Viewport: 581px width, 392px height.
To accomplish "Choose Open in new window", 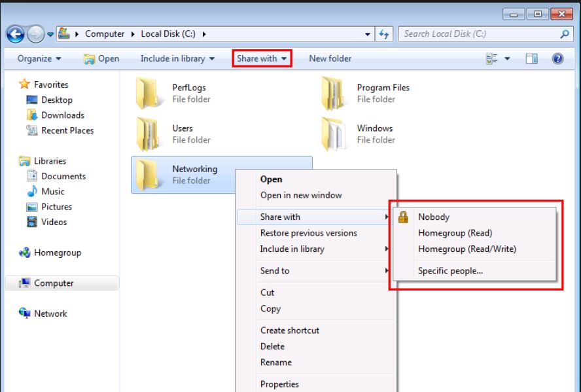I will coord(317,195).
